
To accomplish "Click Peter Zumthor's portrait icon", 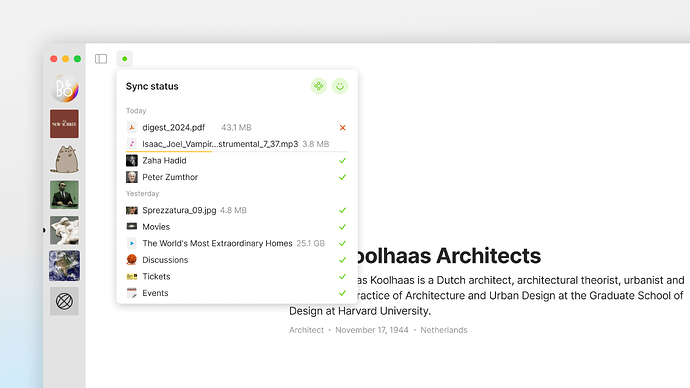I will coord(132,177).
